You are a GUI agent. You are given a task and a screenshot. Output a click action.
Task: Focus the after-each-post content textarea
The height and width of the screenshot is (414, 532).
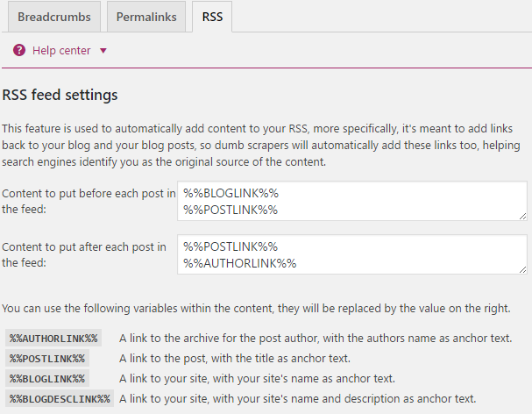(351, 254)
